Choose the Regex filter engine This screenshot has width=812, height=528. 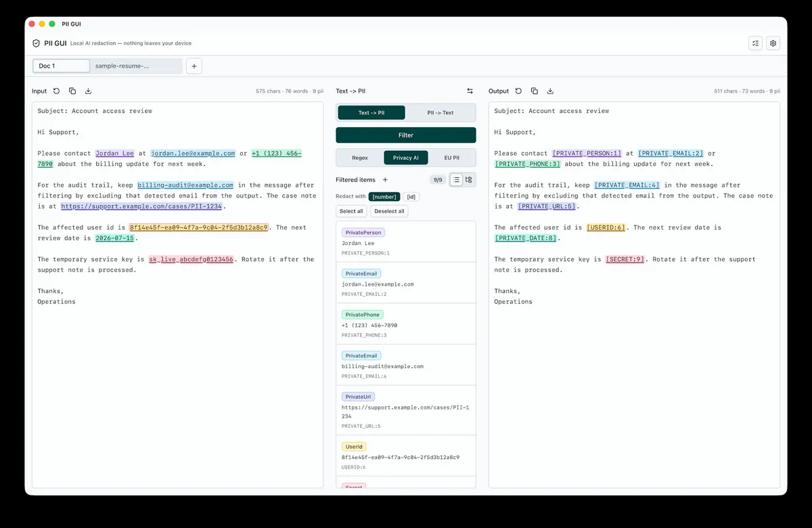pos(360,158)
